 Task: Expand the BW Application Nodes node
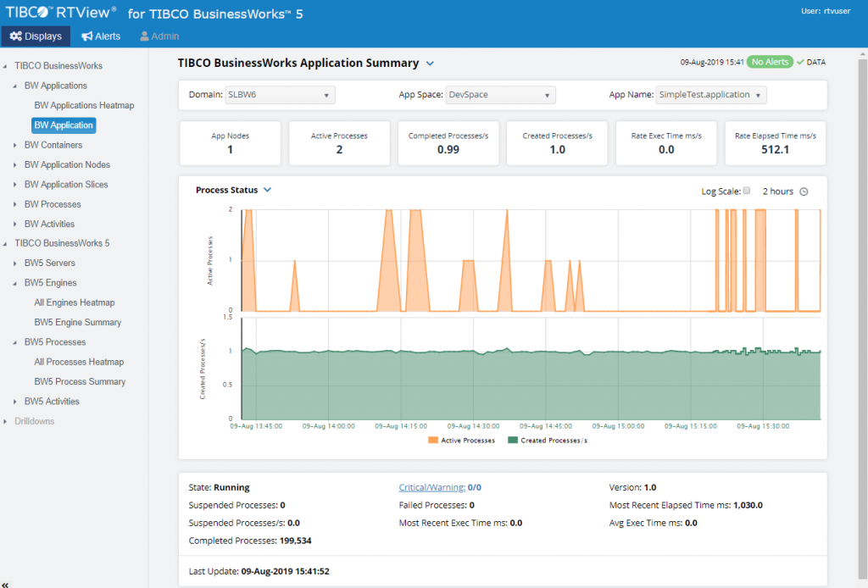click(15, 165)
